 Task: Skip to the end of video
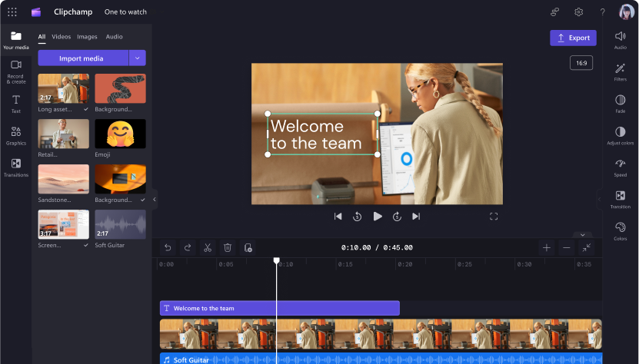[x=416, y=217]
